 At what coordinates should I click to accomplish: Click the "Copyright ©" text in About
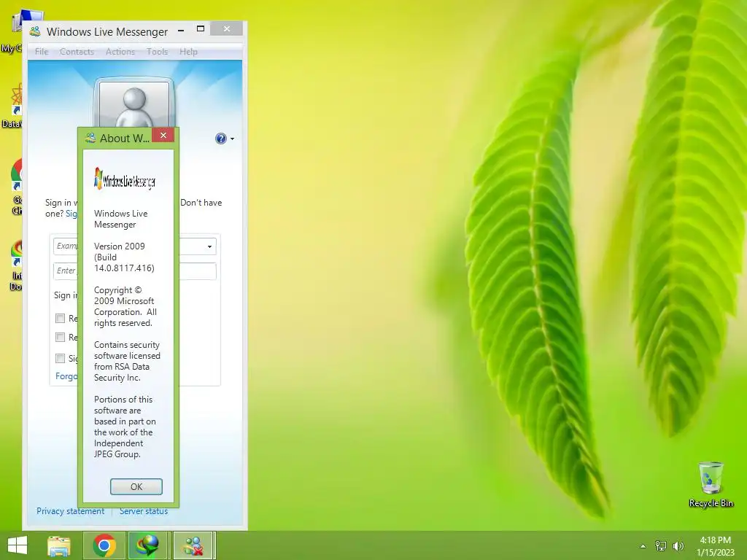[x=117, y=290]
